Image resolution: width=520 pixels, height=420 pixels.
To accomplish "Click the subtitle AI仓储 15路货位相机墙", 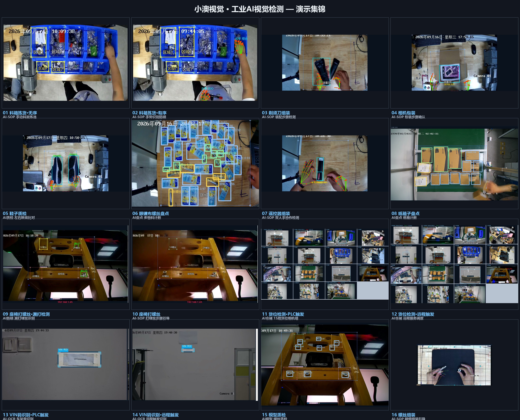I will click(280, 318).
